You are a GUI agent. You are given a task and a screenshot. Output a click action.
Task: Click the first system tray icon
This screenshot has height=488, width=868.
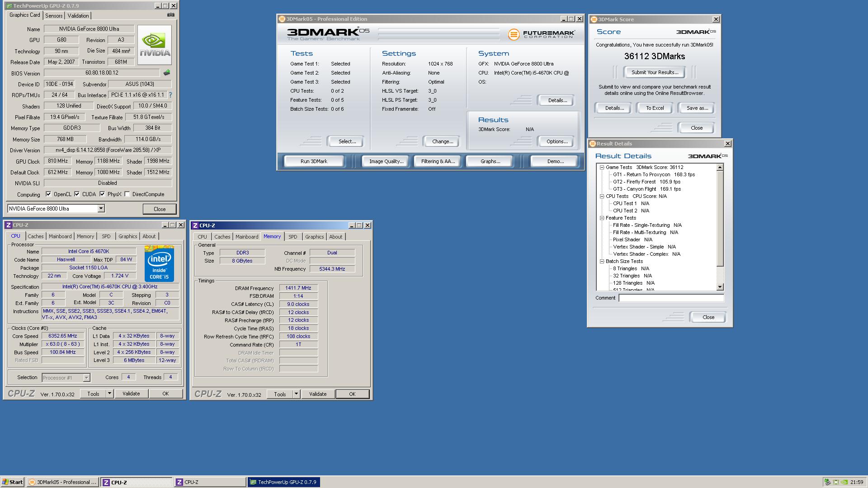tap(827, 482)
